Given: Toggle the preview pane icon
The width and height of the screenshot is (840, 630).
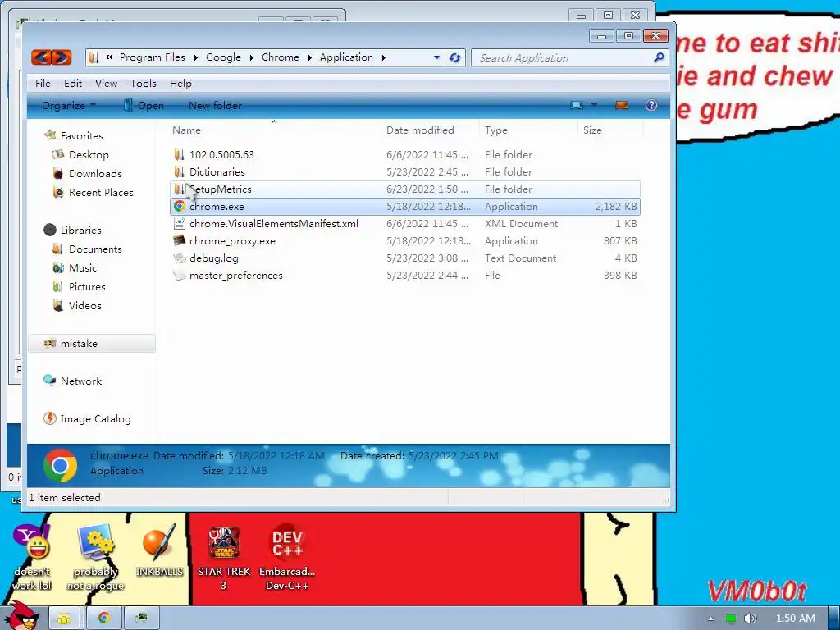Looking at the screenshot, I should pyautogui.click(x=622, y=105).
